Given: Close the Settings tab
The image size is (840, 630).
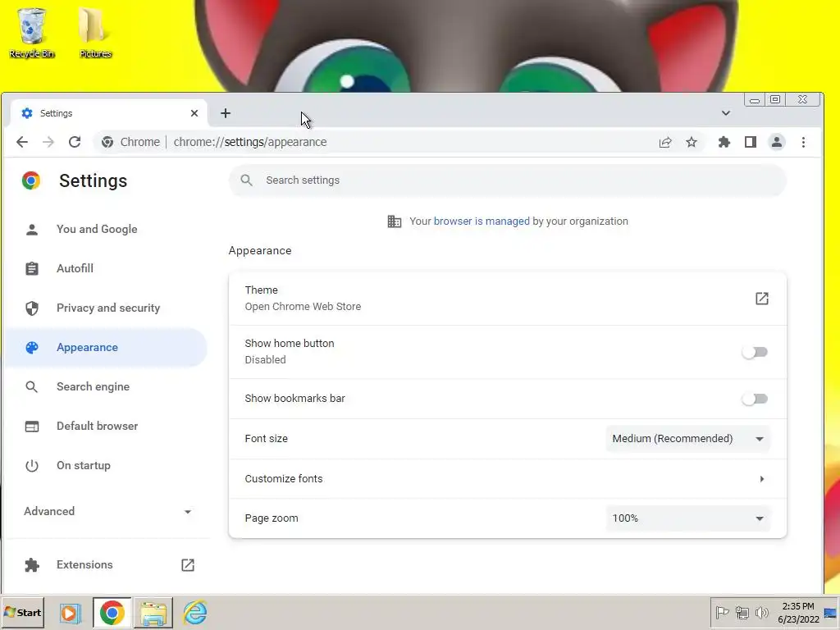Looking at the screenshot, I should click(194, 113).
